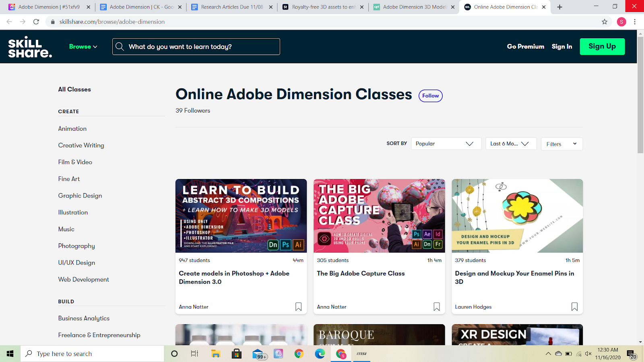The image size is (644, 362).
Task: Open the MSI app on the taskbar
Action: pos(361,354)
